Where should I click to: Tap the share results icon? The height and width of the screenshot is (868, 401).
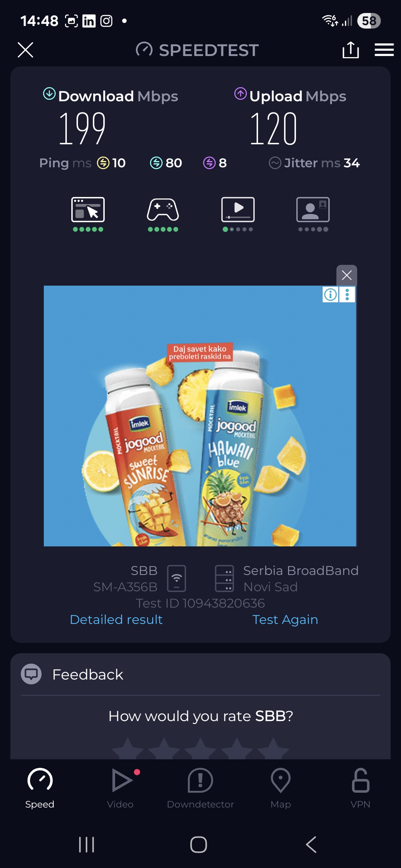351,50
